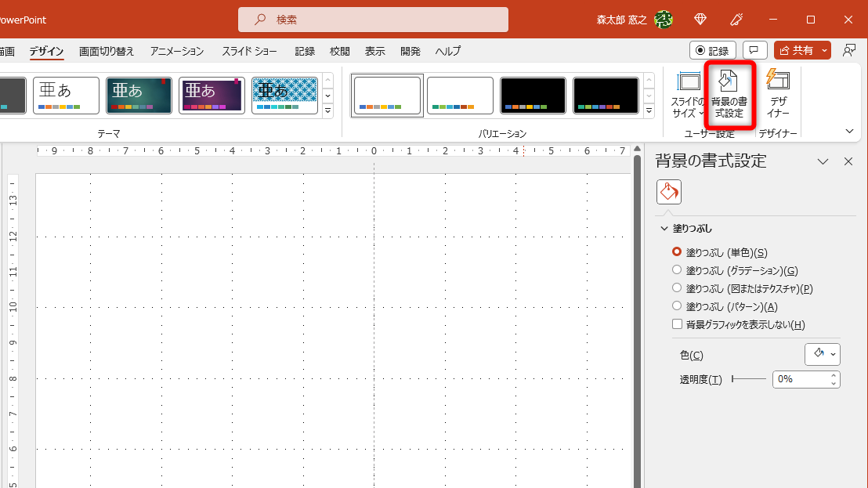Open the variations gallery More dropdown arrow
868x488 pixels.
(x=648, y=110)
